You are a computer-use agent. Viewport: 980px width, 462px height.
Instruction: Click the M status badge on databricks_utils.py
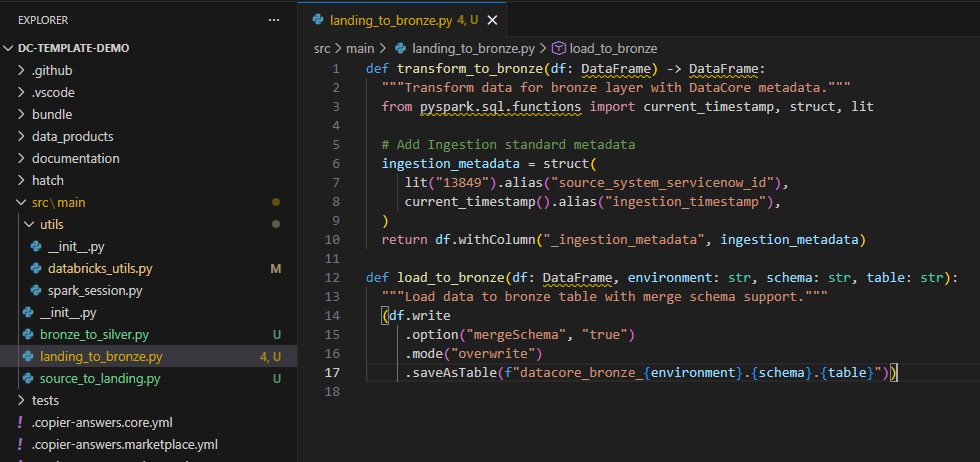pos(276,269)
